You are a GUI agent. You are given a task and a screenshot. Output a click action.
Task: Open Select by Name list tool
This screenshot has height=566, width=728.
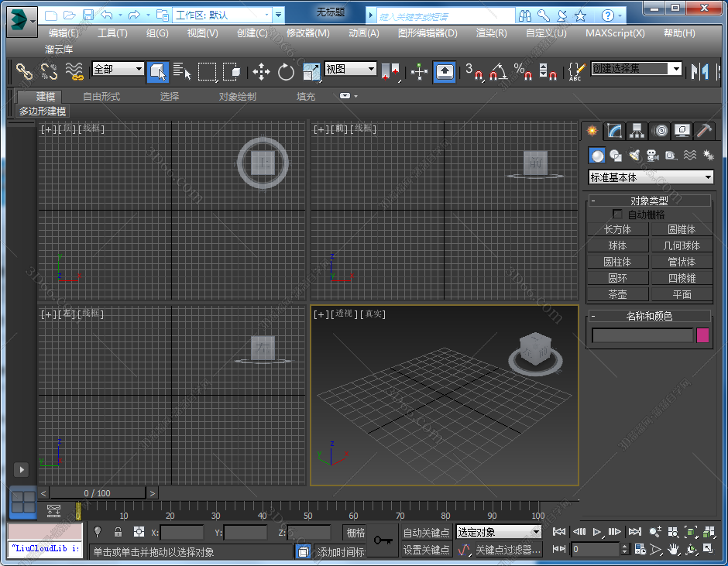pos(182,72)
